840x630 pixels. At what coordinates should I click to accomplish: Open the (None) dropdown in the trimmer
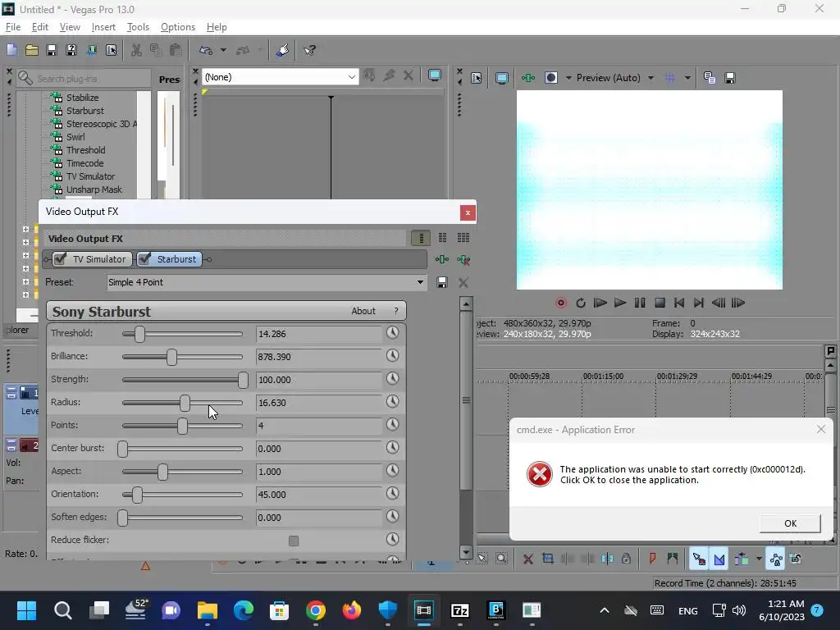tap(280, 77)
